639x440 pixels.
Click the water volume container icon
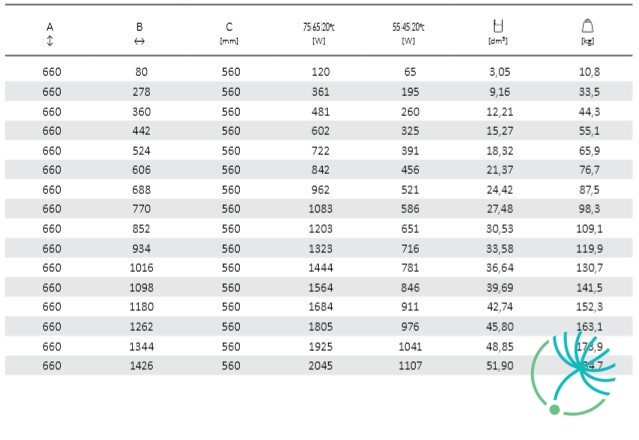click(498, 26)
